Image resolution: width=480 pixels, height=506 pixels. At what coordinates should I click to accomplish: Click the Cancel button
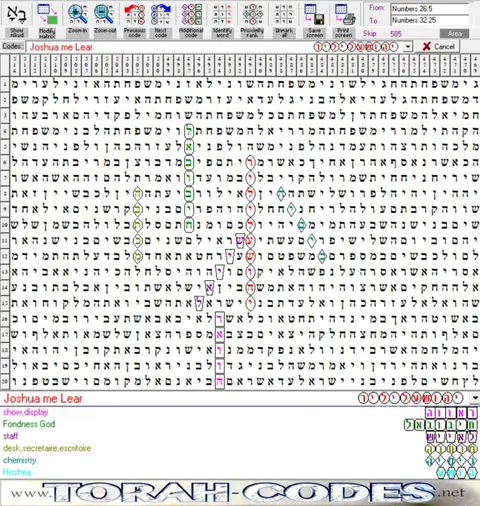pos(438,47)
